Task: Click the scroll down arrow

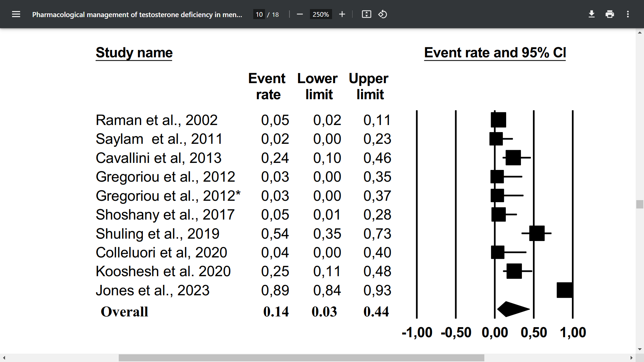Action: 640,349
